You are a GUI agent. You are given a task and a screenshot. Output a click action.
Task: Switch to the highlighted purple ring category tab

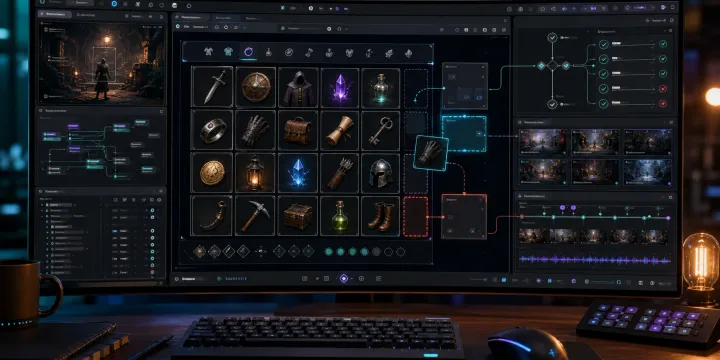pyautogui.click(x=248, y=51)
